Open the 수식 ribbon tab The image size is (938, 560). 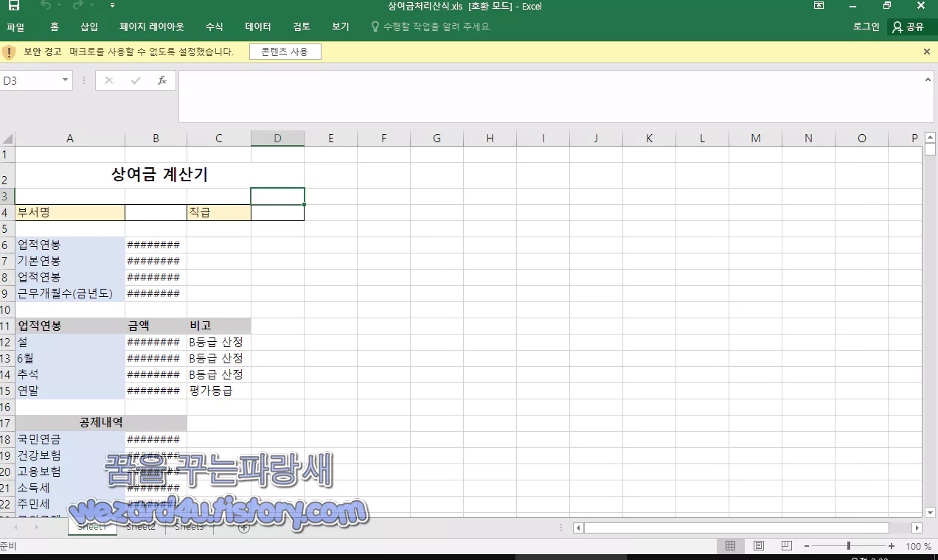coord(215,27)
